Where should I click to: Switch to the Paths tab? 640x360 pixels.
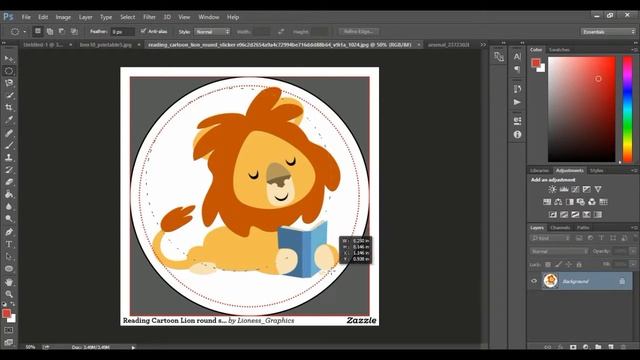(583, 228)
